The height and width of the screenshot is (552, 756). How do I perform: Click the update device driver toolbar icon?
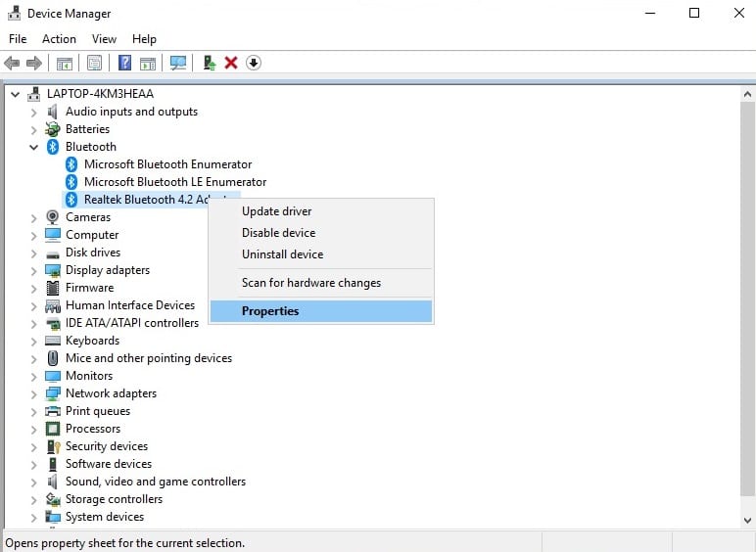coord(209,63)
